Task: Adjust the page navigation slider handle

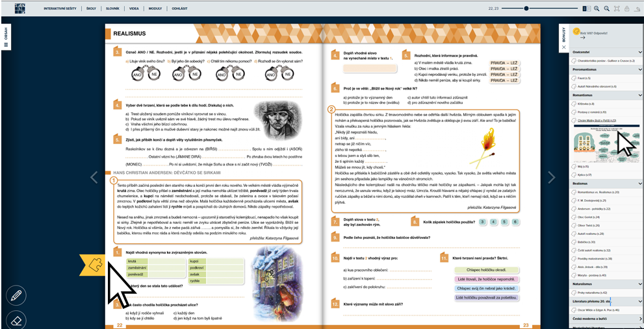Action: click(526, 8)
